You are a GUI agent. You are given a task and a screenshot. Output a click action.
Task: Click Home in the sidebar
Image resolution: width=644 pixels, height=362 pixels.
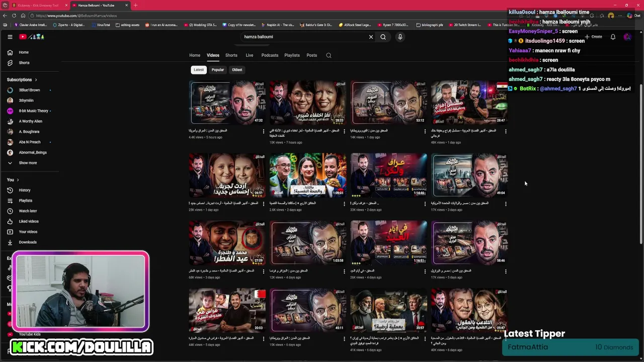(24, 52)
